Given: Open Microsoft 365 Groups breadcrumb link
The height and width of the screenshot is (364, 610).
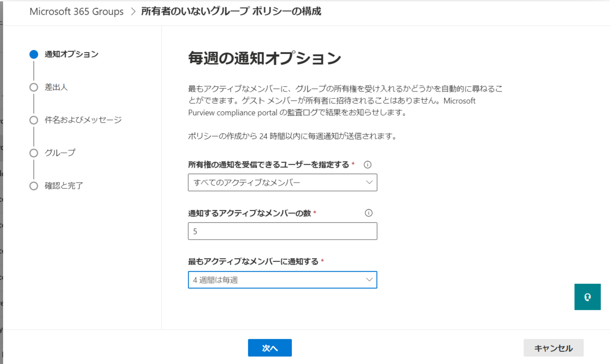Looking at the screenshot, I should (77, 12).
